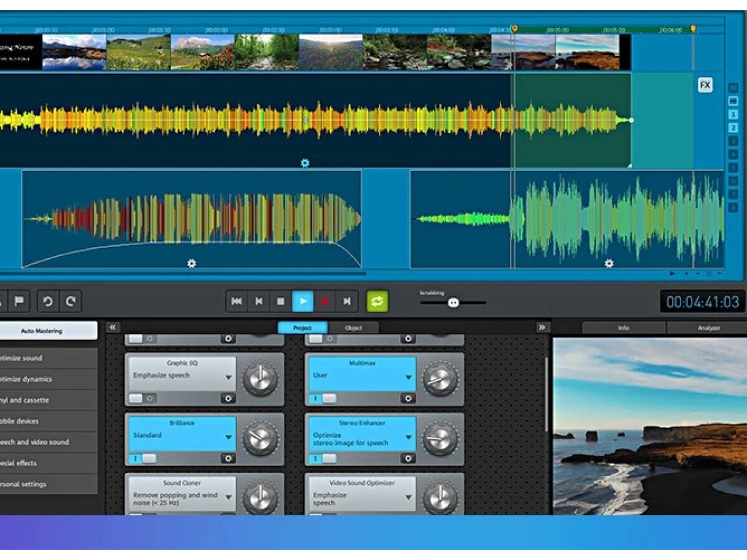Screen dimensions: 747x560
Task: Skip to the next marker
Action: coord(347,302)
